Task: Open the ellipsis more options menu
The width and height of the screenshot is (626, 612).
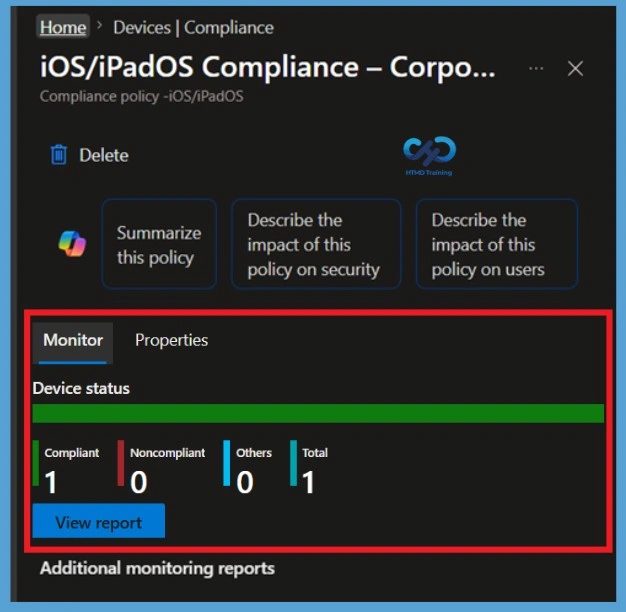Action: tap(536, 68)
